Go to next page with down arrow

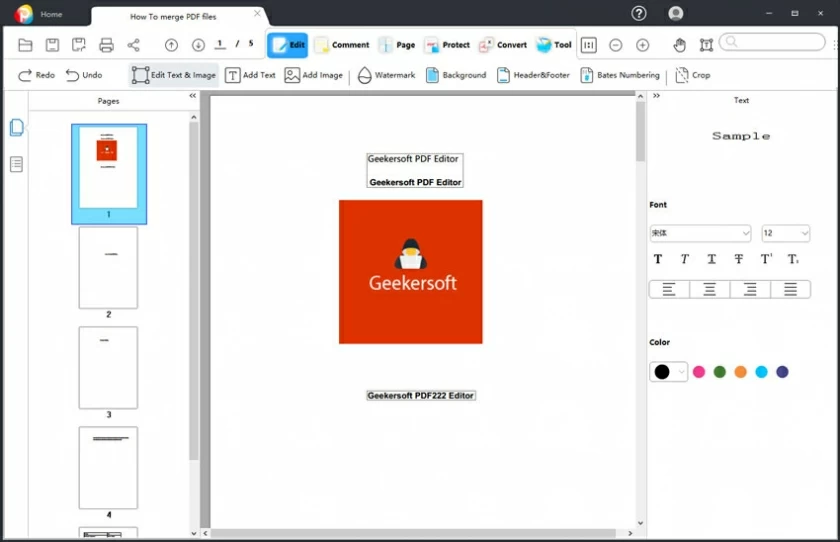pyautogui.click(x=198, y=45)
